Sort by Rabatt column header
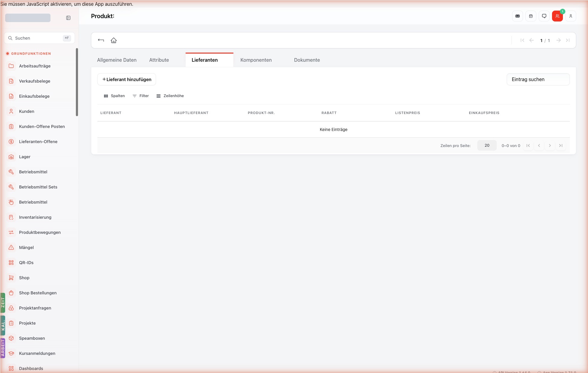This screenshot has width=588, height=373. click(329, 113)
